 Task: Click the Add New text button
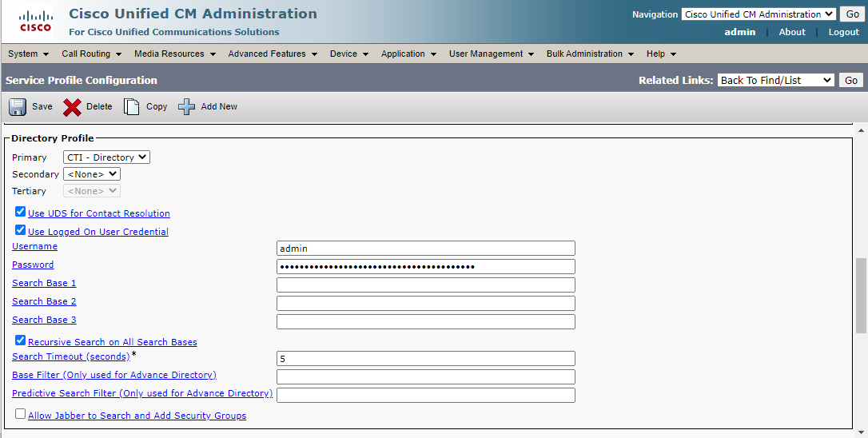click(x=219, y=107)
